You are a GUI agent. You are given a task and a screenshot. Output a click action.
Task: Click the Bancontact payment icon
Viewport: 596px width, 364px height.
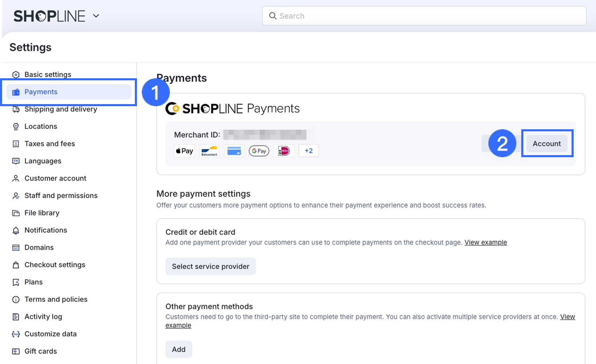tap(209, 151)
